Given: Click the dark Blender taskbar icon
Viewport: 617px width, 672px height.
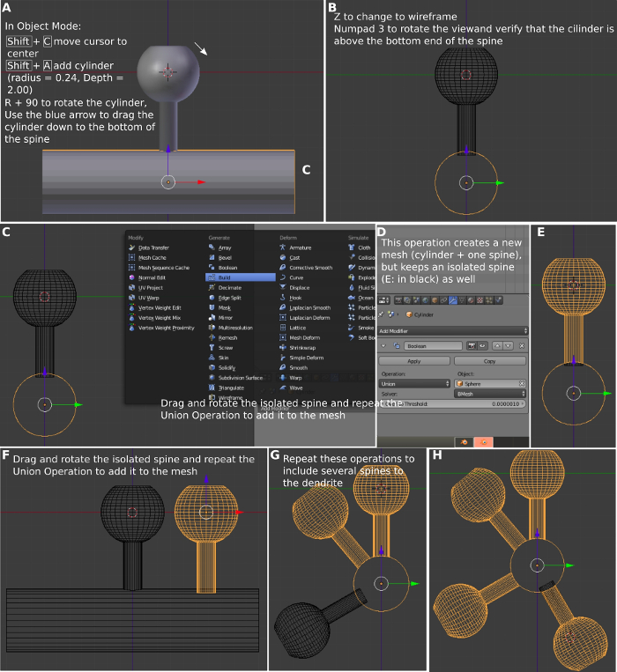Looking at the screenshot, I should [x=464, y=442].
